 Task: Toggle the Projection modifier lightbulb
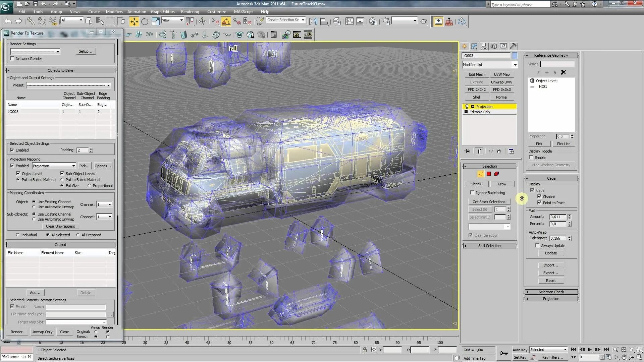(x=467, y=107)
